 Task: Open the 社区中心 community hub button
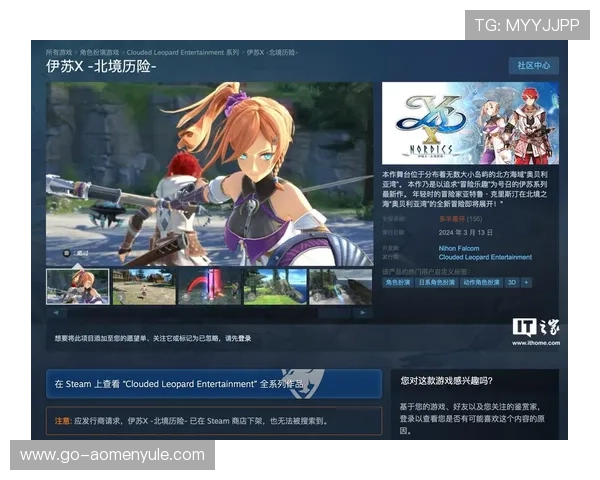(x=533, y=65)
